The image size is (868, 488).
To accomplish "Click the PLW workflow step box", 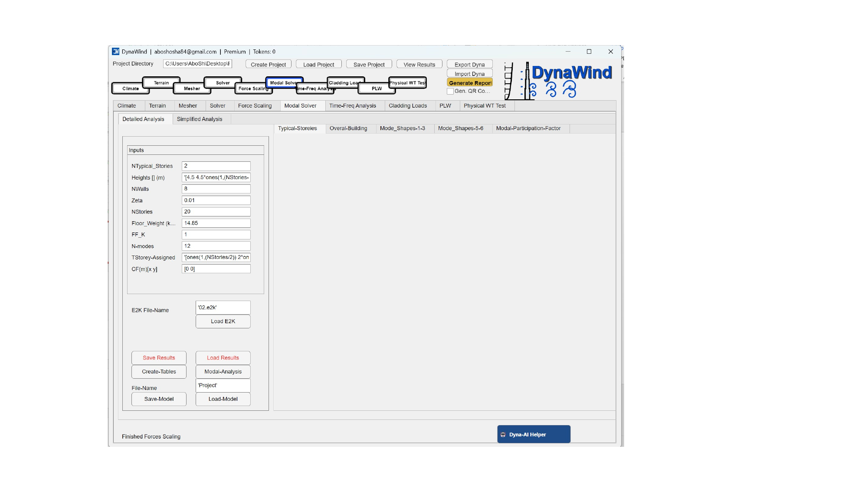I will (377, 88).
